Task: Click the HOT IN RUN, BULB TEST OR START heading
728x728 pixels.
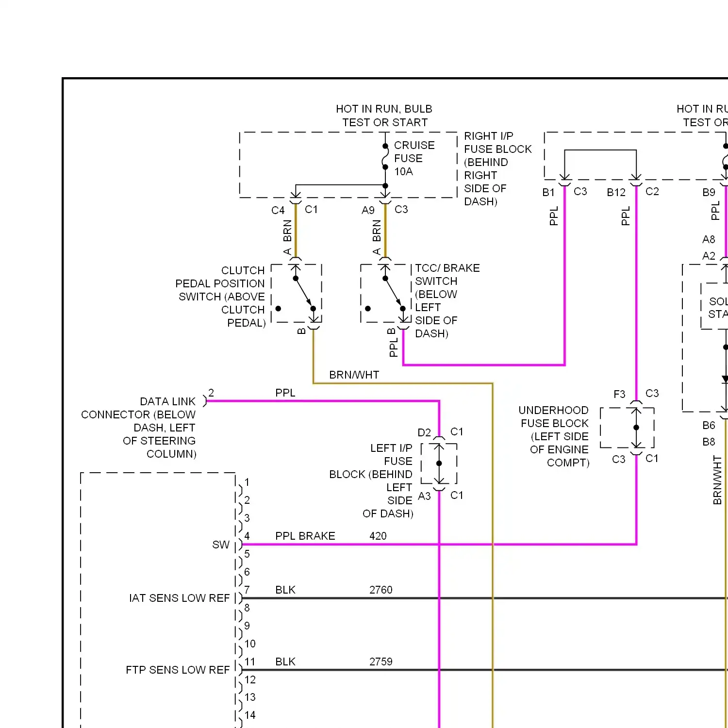Action: point(384,116)
